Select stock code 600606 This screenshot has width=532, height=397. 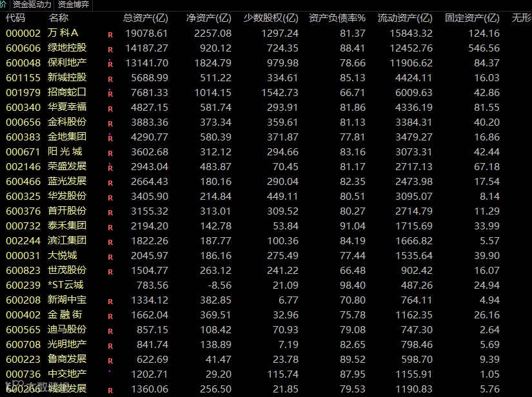click(23, 48)
